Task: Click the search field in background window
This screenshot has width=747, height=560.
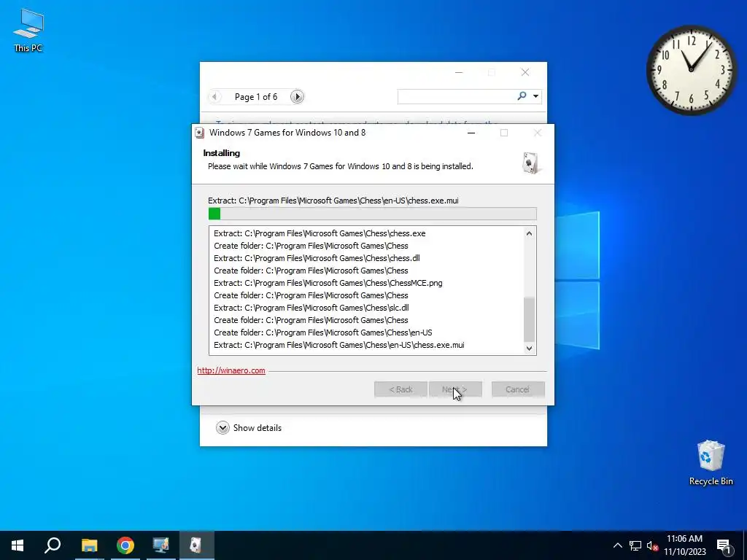Action: [x=457, y=96]
